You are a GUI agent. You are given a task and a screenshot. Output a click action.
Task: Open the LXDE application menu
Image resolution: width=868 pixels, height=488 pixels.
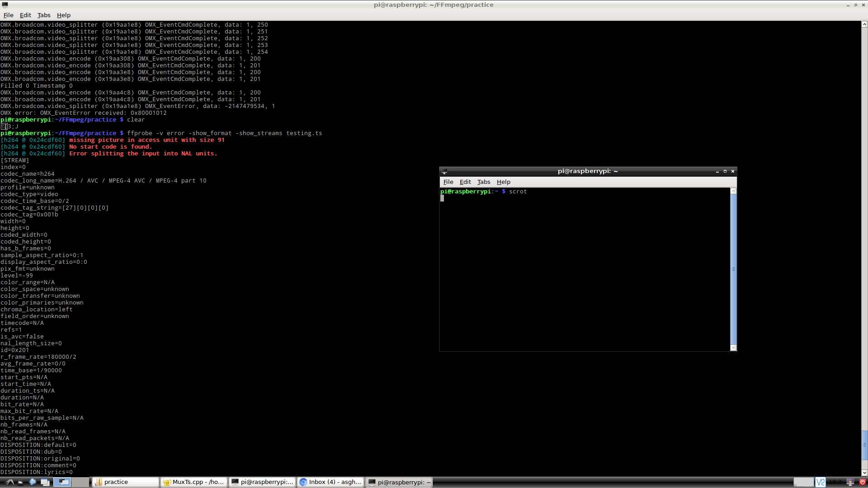(9, 482)
